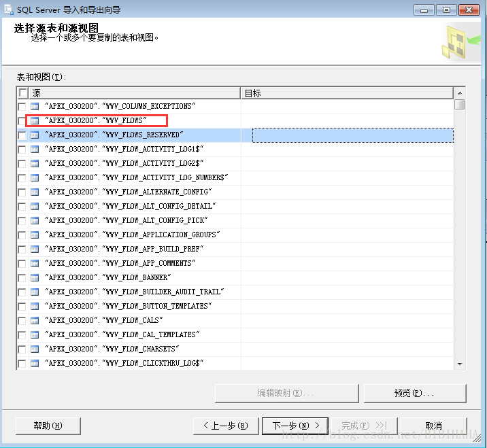Image resolution: width=487 pixels, height=448 pixels.
Task: Check the select-all checkbox in header
Action: coord(22,93)
